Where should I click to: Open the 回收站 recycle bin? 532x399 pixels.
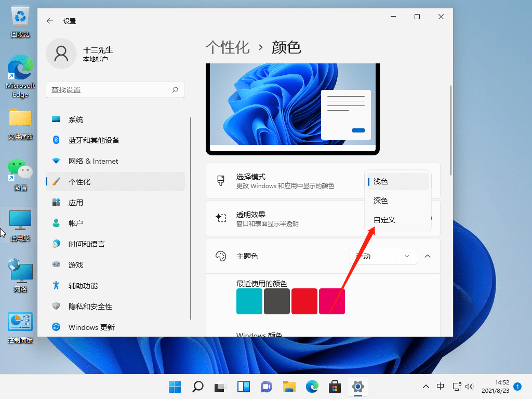(x=20, y=16)
